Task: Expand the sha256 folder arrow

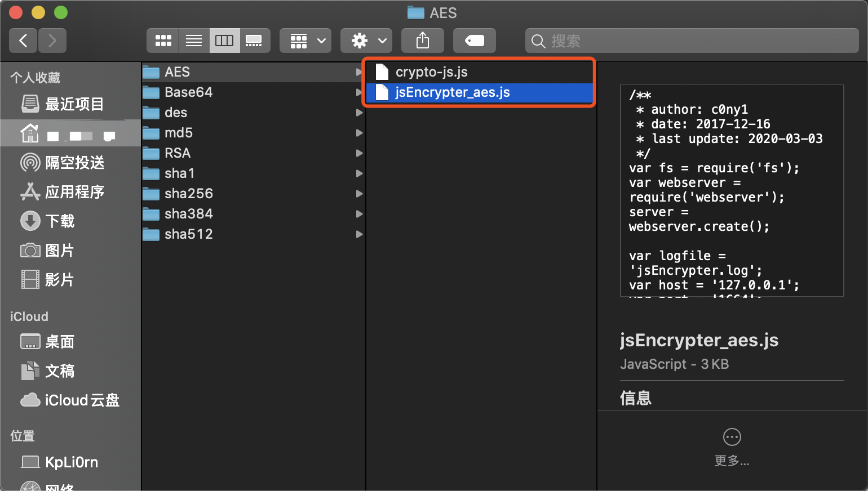Action: pyautogui.click(x=358, y=194)
